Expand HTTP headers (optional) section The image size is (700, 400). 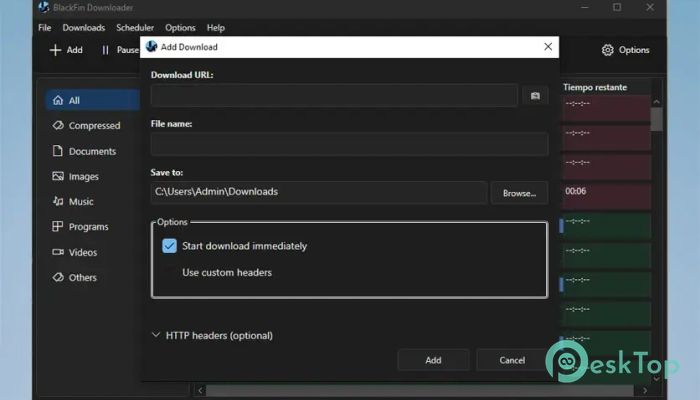pyautogui.click(x=212, y=335)
